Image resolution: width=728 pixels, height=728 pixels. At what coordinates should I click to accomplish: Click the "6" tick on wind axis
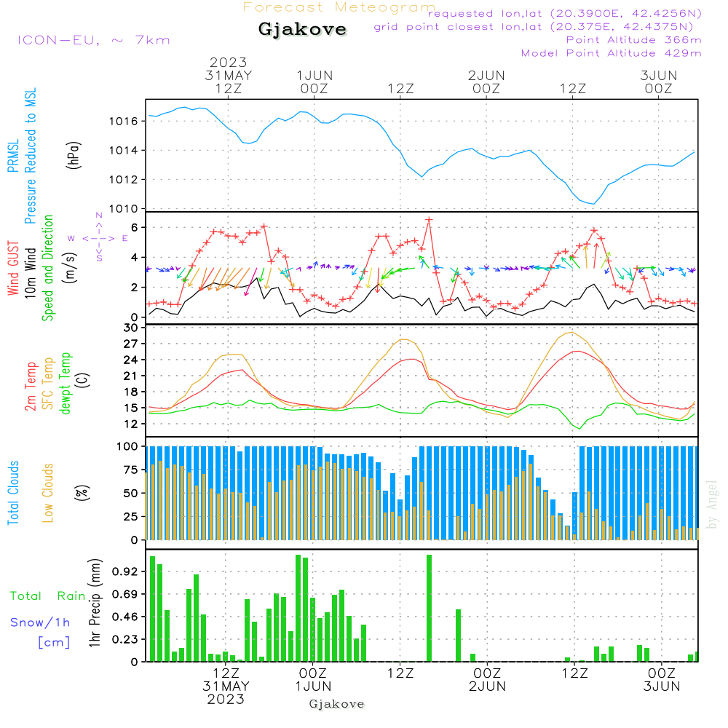[x=135, y=227]
